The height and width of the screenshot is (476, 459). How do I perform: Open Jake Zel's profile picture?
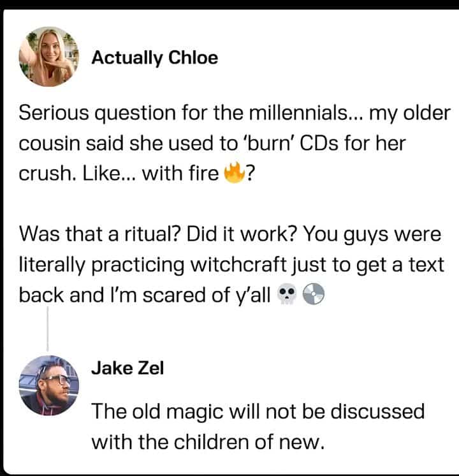pos(49,385)
